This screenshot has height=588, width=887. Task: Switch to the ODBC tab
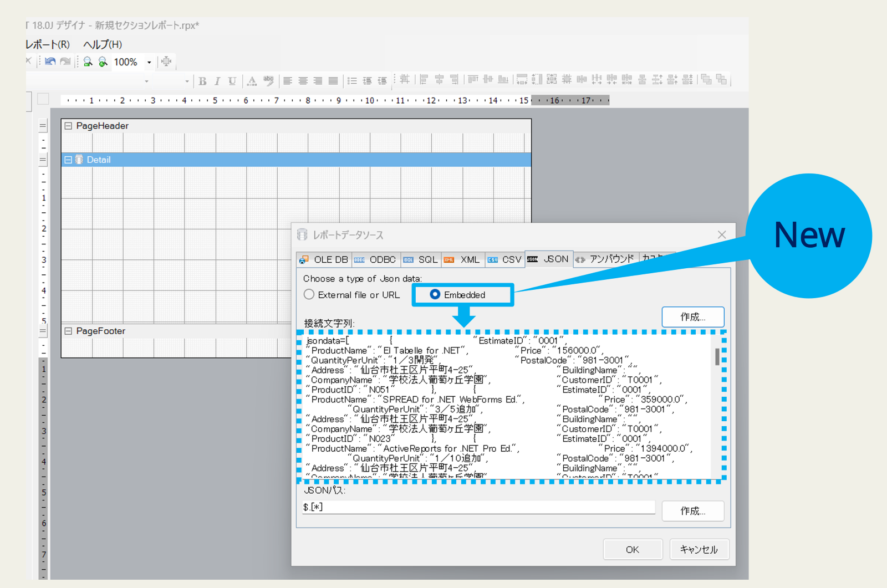(x=376, y=259)
